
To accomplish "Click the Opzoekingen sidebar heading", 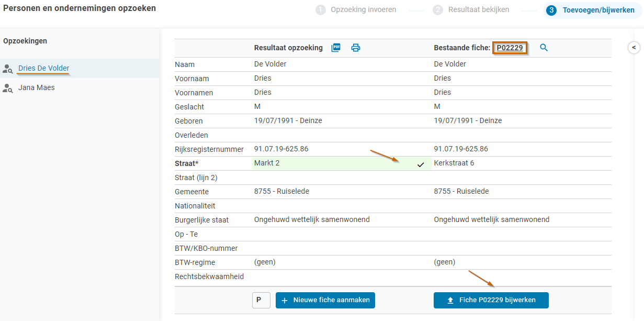I will 25,41.
